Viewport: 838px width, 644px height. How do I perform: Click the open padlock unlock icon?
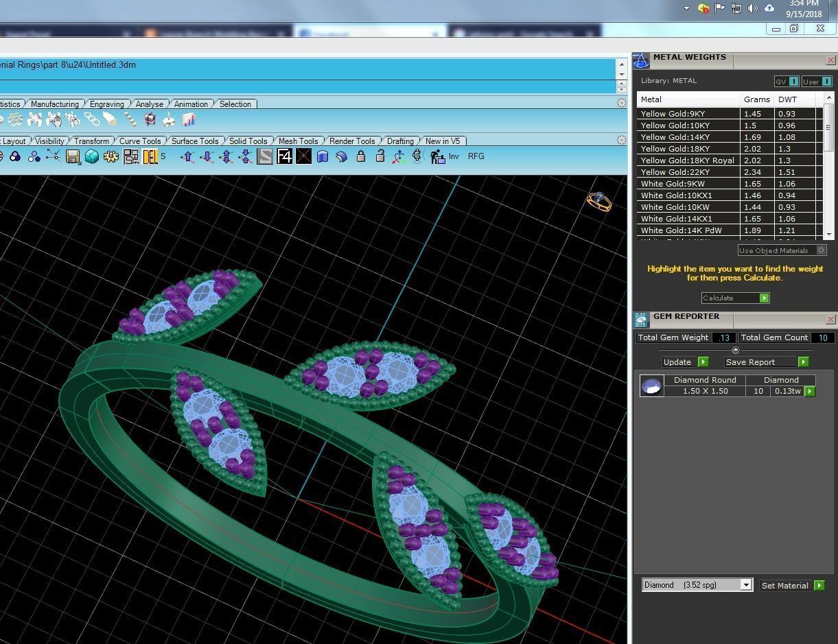pos(380,157)
